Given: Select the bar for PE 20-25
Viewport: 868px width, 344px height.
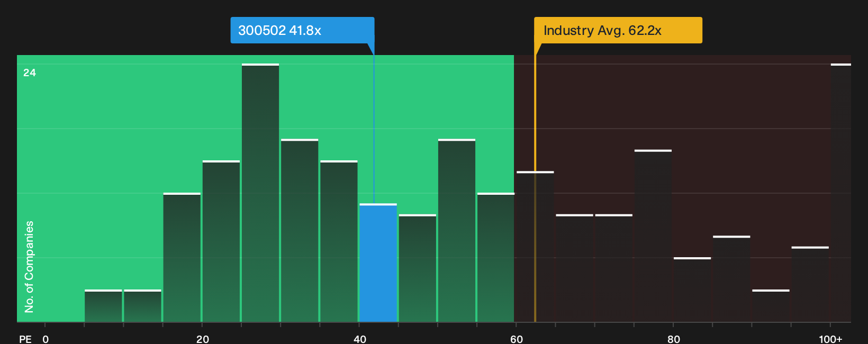Looking at the screenshot, I should tap(221, 241).
